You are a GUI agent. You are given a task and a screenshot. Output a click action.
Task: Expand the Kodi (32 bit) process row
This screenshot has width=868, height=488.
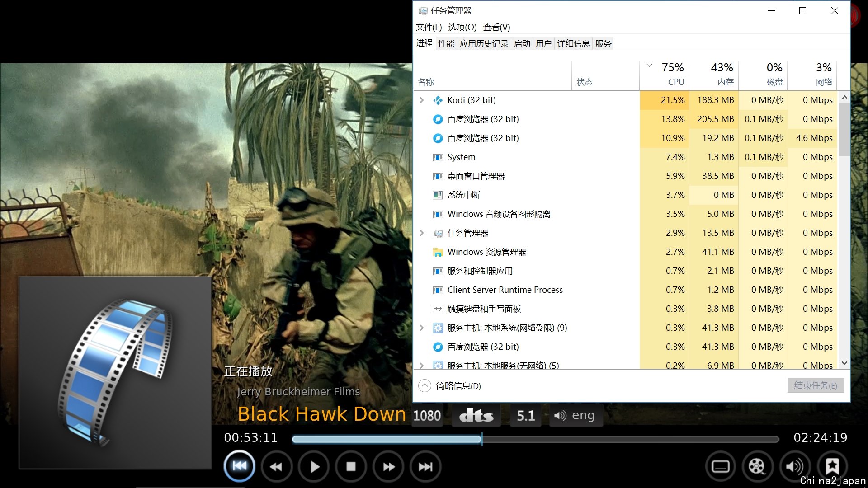(422, 100)
